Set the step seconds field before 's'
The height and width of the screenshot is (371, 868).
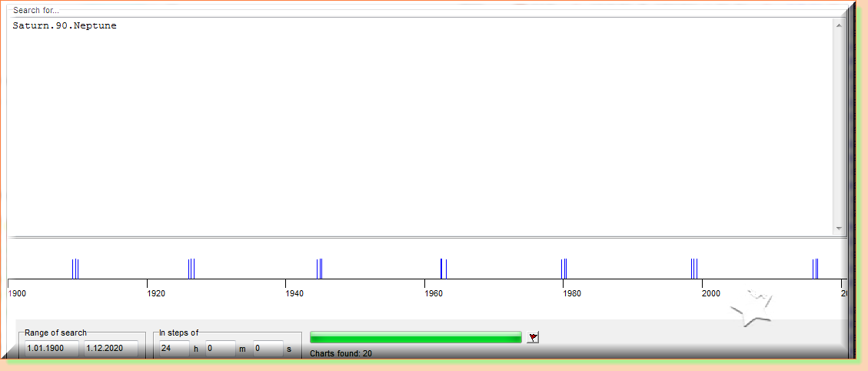[268, 348]
